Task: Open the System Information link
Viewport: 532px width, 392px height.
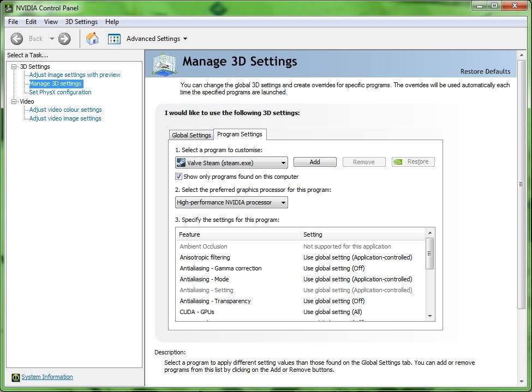Action: [x=47, y=377]
